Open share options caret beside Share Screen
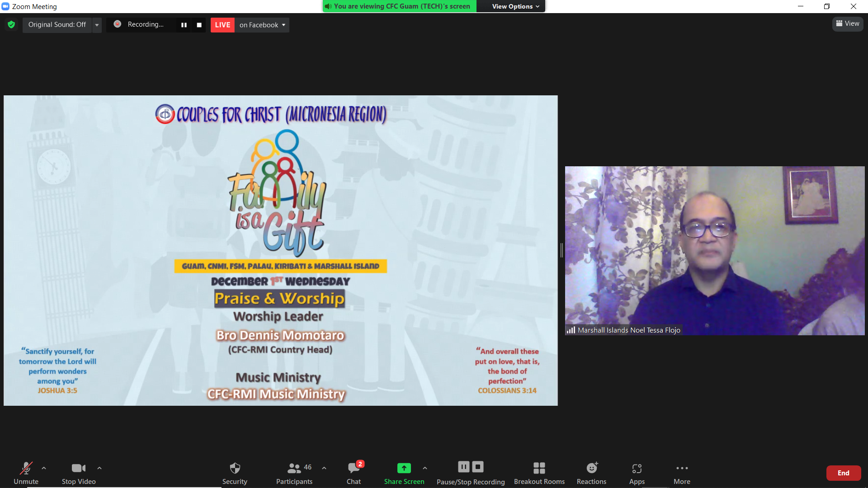Image resolution: width=868 pixels, height=488 pixels. click(x=425, y=468)
